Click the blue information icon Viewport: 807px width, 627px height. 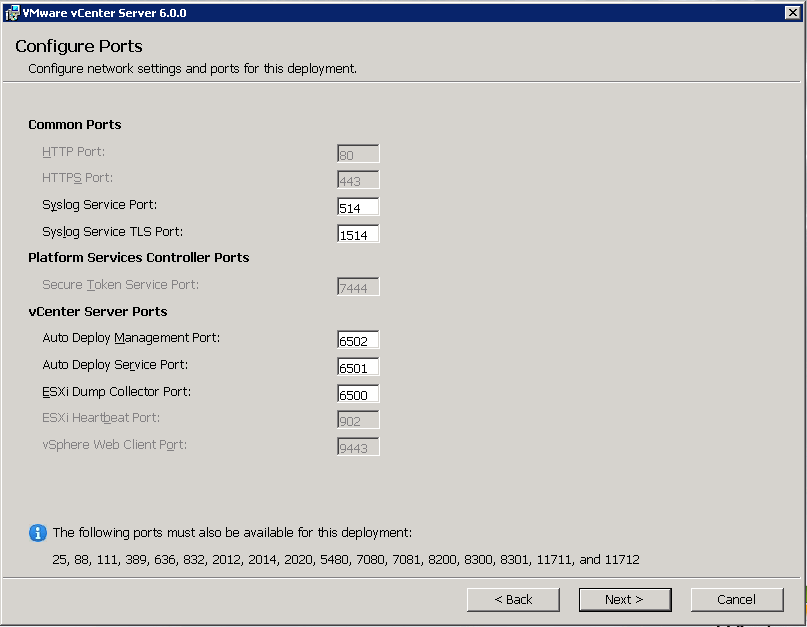38,533
